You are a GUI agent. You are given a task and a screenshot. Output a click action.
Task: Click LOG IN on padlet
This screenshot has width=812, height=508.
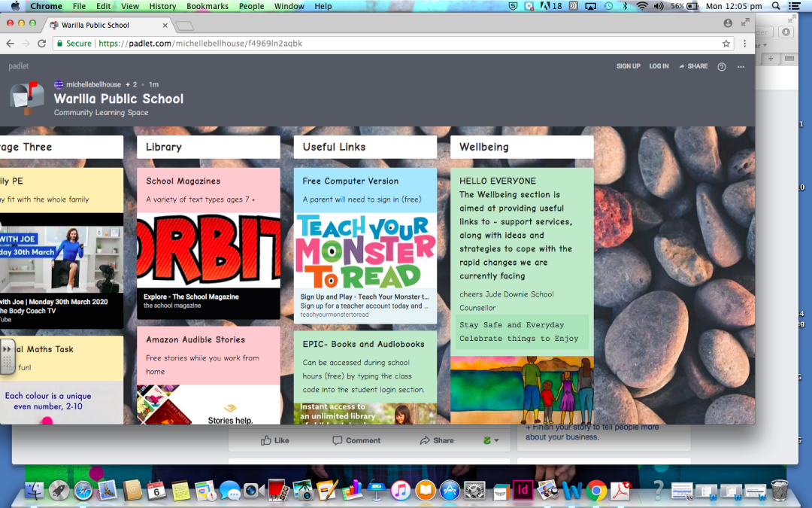click(x=659, y=66)
